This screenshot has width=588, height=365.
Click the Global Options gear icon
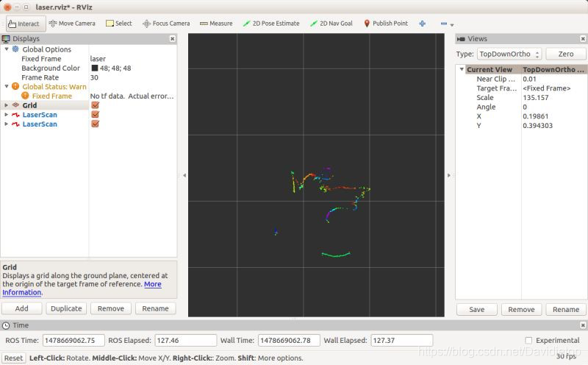click(15, 49)
